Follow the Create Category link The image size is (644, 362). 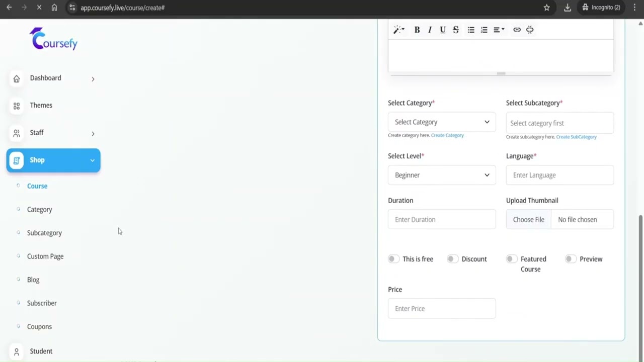447,135
